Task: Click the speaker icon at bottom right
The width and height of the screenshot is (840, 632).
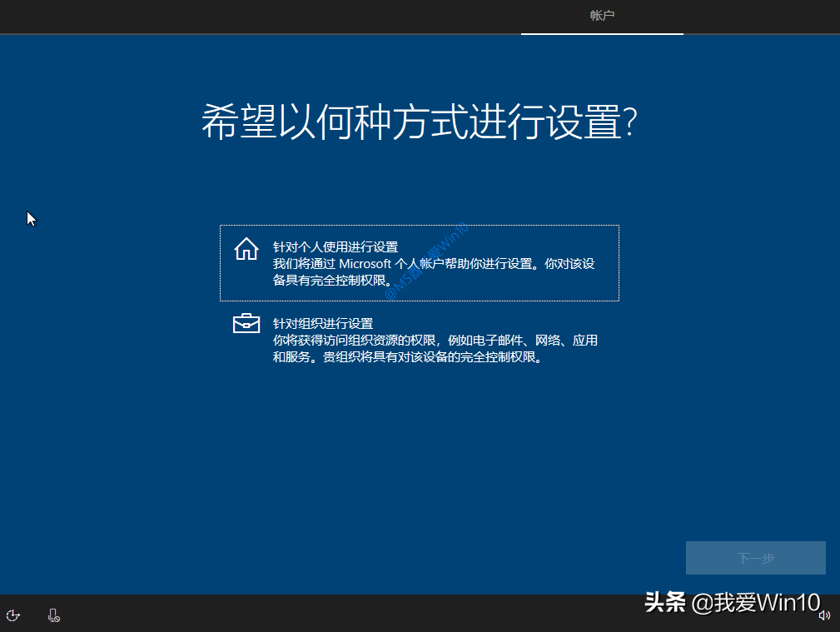Action: [825, 615]
